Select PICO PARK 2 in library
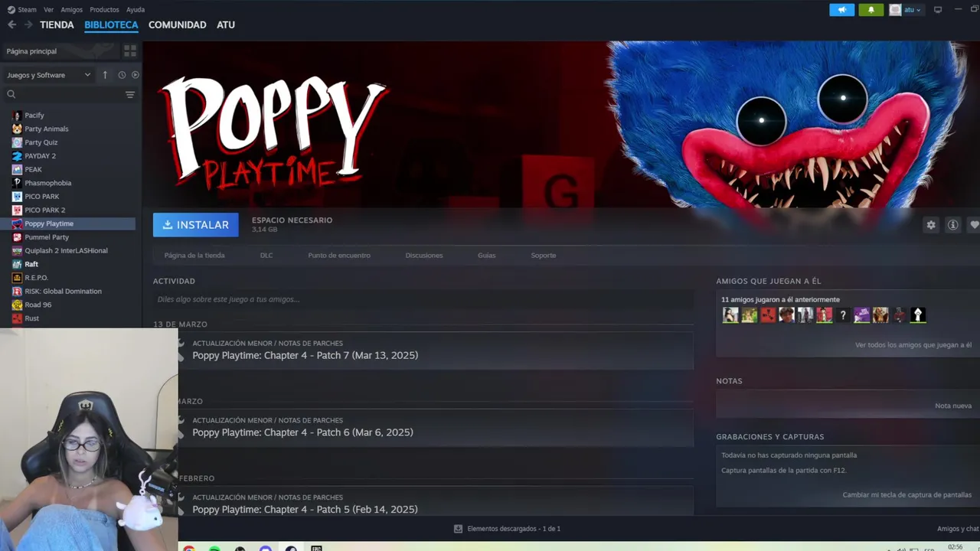This screenshot has height=551, width=980. (44, 210)
